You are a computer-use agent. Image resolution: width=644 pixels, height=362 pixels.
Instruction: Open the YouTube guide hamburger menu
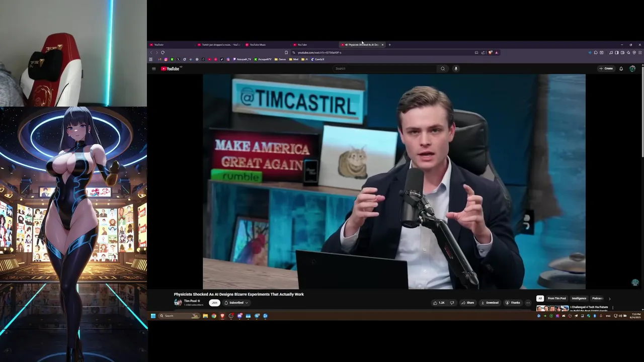point(154,68)
